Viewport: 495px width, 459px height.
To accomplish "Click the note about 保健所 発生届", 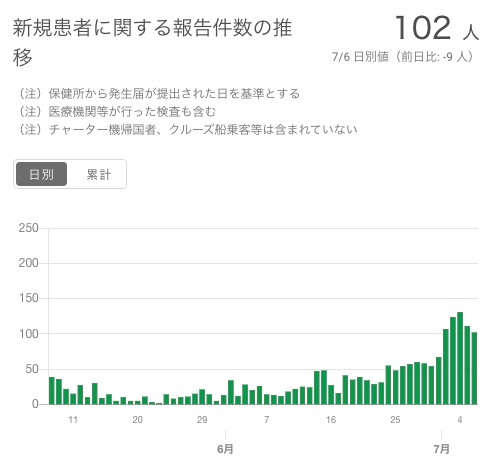I will [159, 93].
